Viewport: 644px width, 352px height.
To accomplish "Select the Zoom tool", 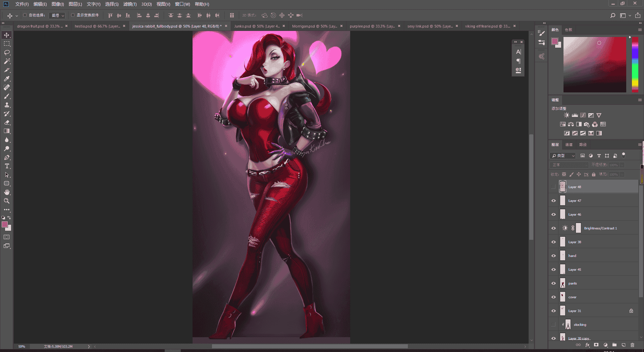I will point(7,201).
